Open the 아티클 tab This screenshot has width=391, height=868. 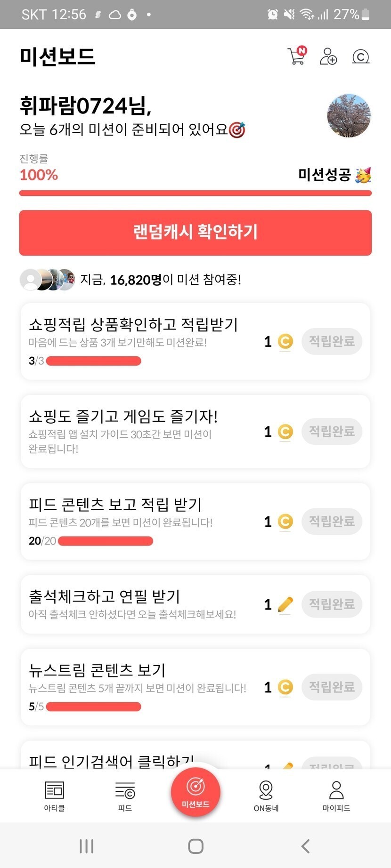tap(54, 796)
